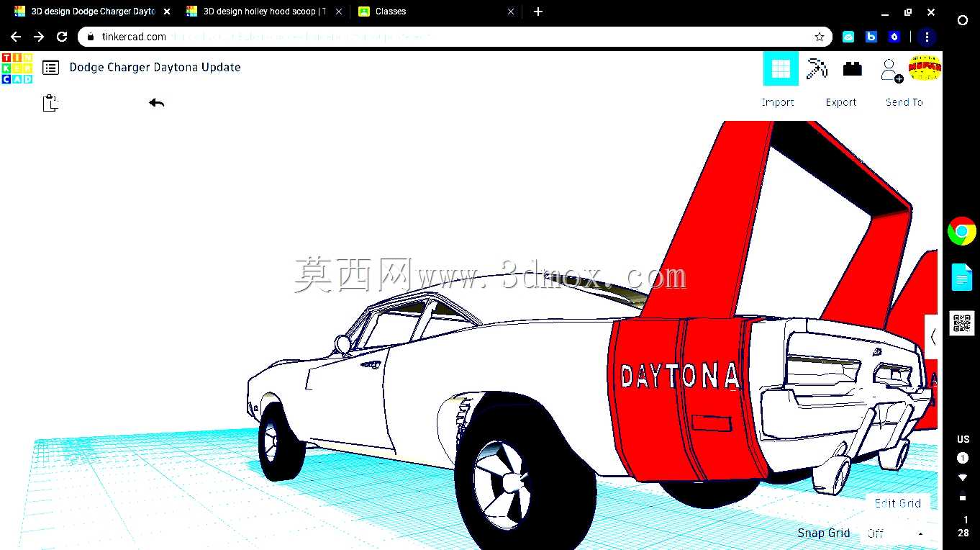Click the Tinkercad logo
Screen dimensions: 980x550
17,68
